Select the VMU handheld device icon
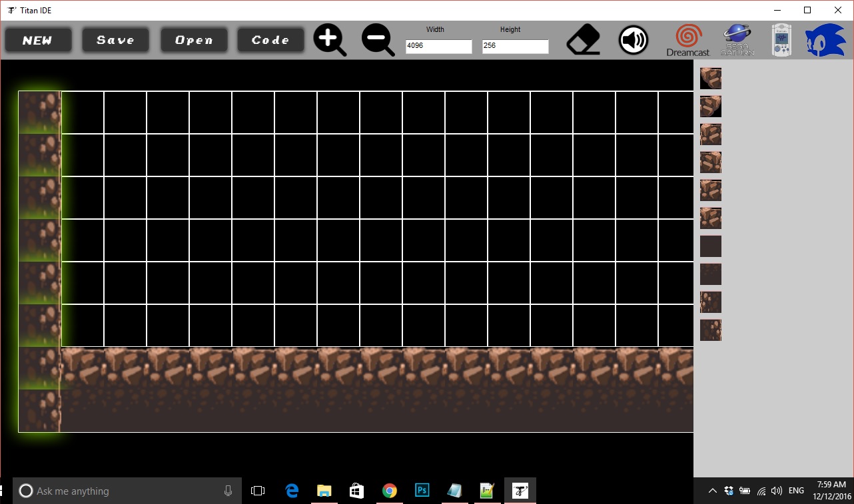 click(781, 41)
